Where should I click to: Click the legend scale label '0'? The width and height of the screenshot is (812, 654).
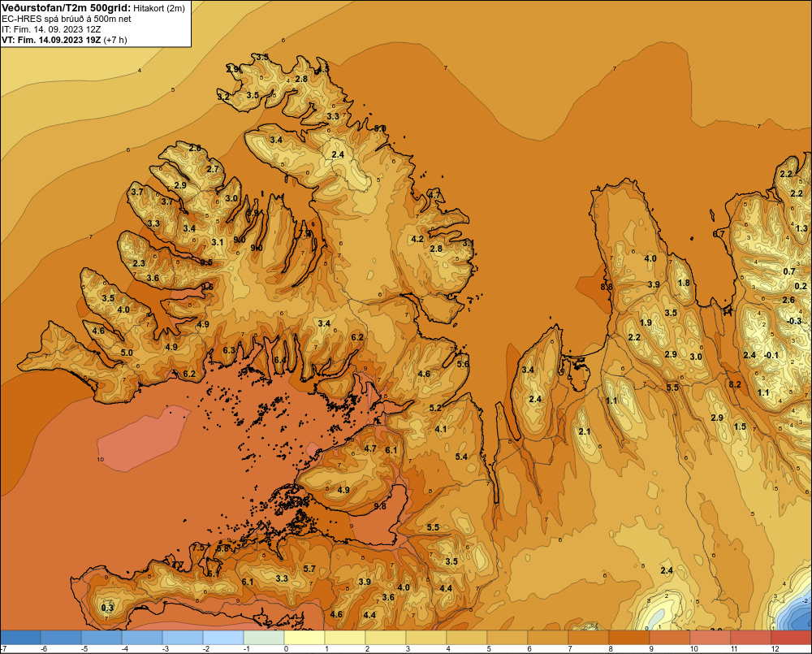[x=286, y=649]
